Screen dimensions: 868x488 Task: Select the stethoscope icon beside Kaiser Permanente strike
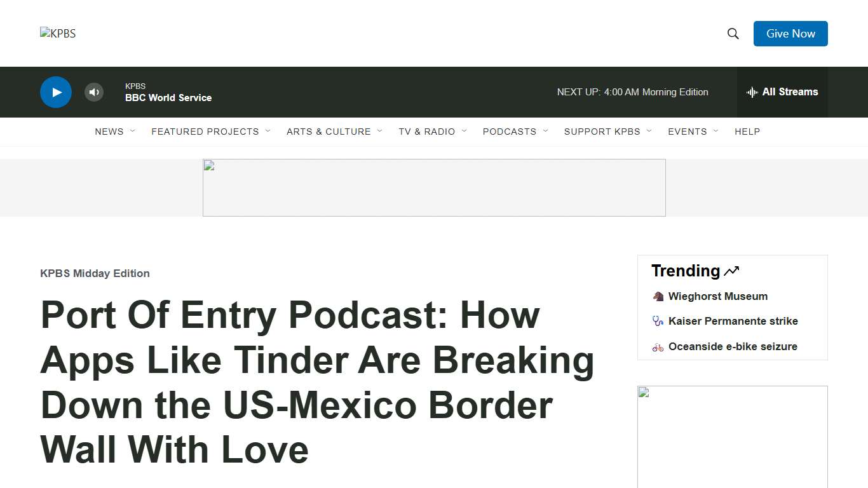coord(657,321)
